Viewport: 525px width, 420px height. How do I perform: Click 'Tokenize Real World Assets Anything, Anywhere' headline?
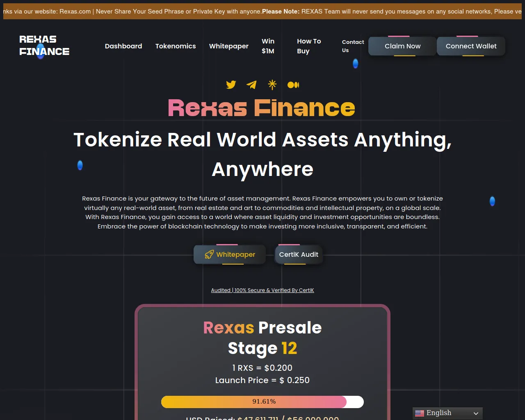click(262, 154)
